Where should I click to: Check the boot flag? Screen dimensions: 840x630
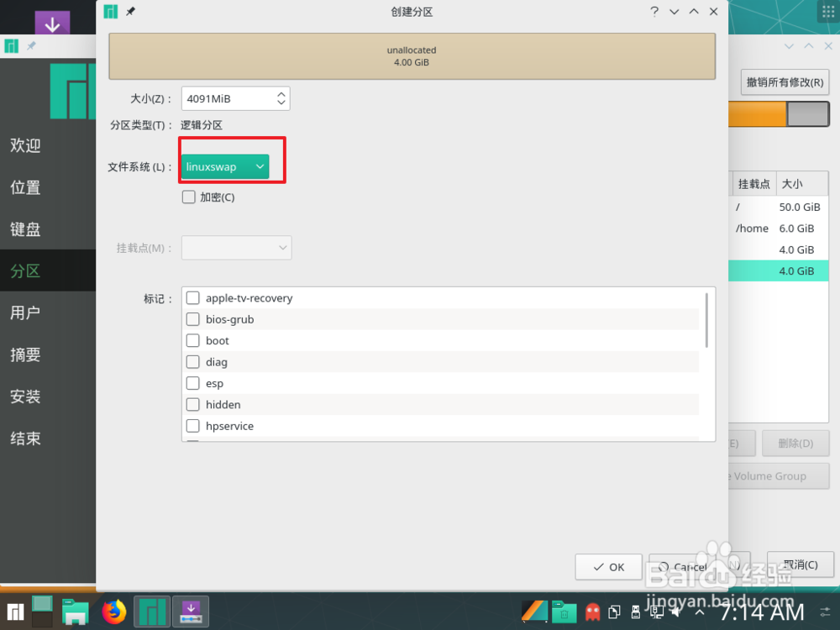pyautogui.click(x=193, y=341)
